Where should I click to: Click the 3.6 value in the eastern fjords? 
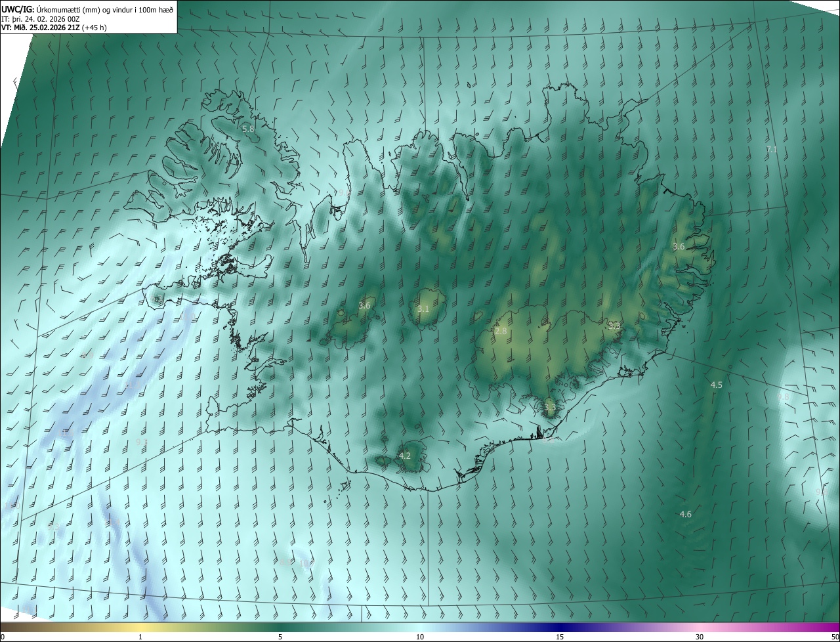pos(679,247)
